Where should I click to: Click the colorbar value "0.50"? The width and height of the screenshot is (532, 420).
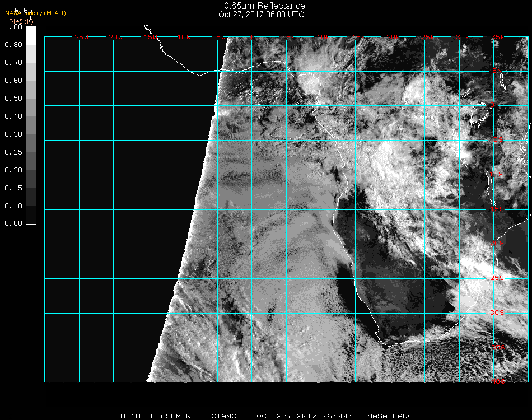13,99
